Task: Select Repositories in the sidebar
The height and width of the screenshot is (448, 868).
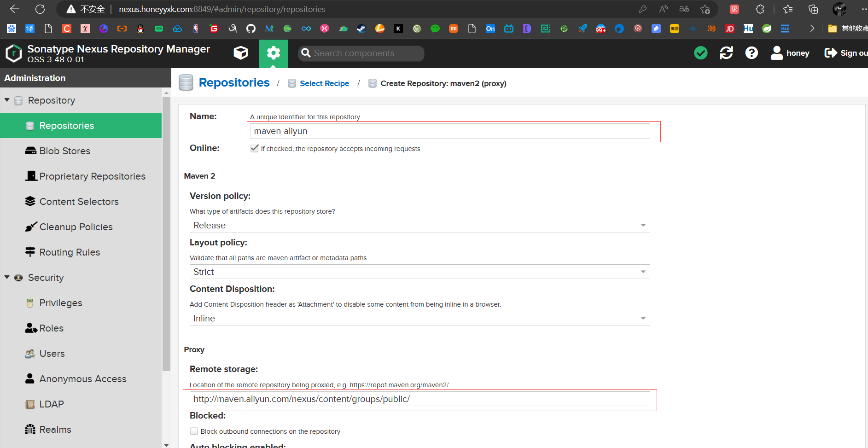Action: click(81, 125)
